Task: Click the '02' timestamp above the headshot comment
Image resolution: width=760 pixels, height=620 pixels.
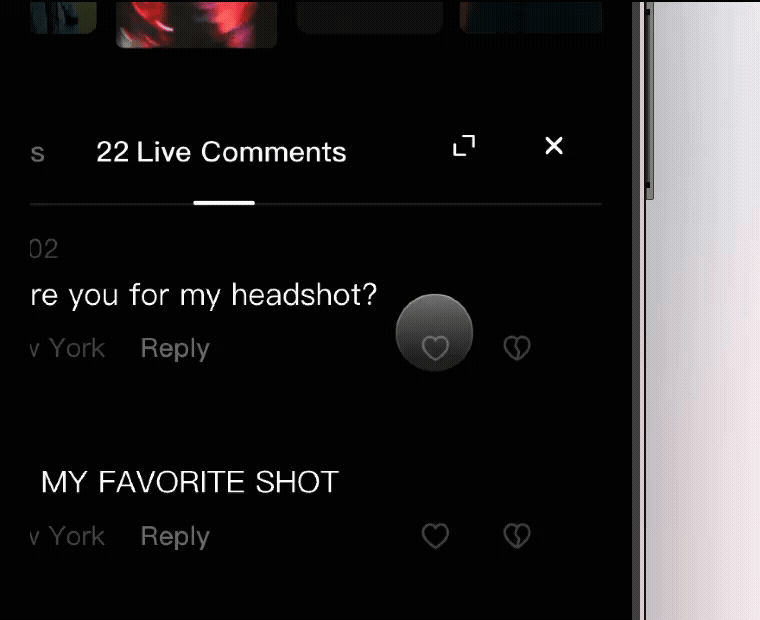Action: click(44, 249)
